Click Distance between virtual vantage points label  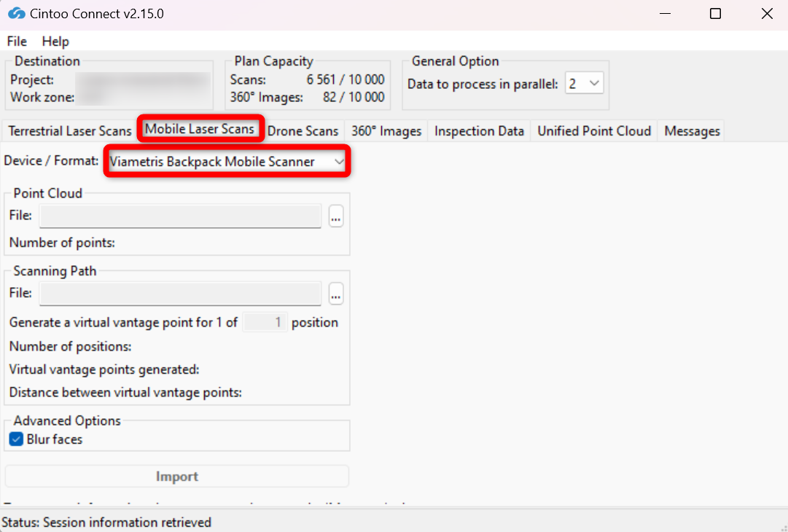pos(125,392)
